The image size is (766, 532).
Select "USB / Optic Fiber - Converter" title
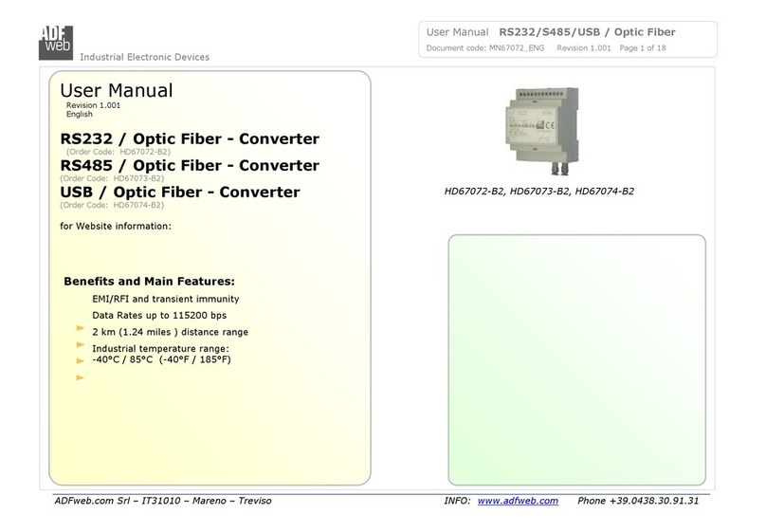click(180, 192)
